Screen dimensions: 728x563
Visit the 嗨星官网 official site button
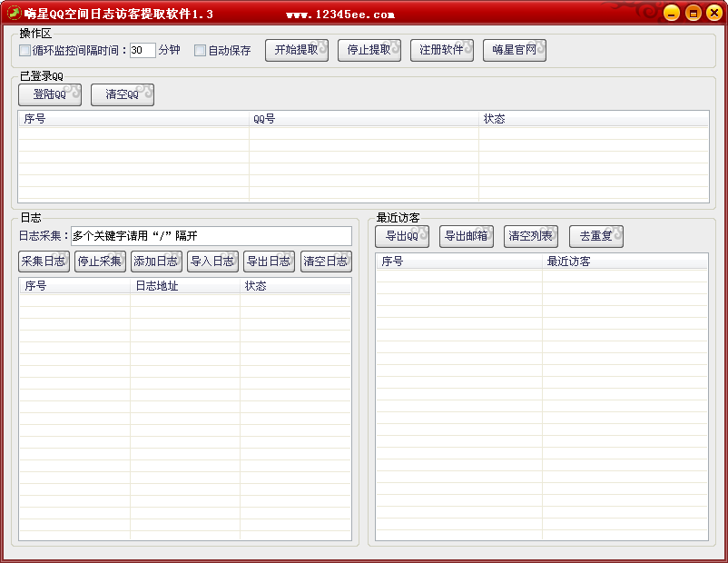point(515,50)
